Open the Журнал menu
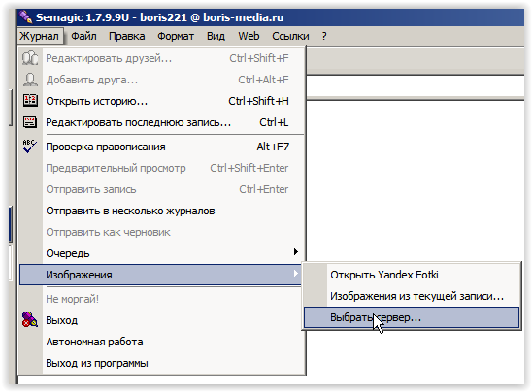This screenshot has height=392, width=532. 40,36
